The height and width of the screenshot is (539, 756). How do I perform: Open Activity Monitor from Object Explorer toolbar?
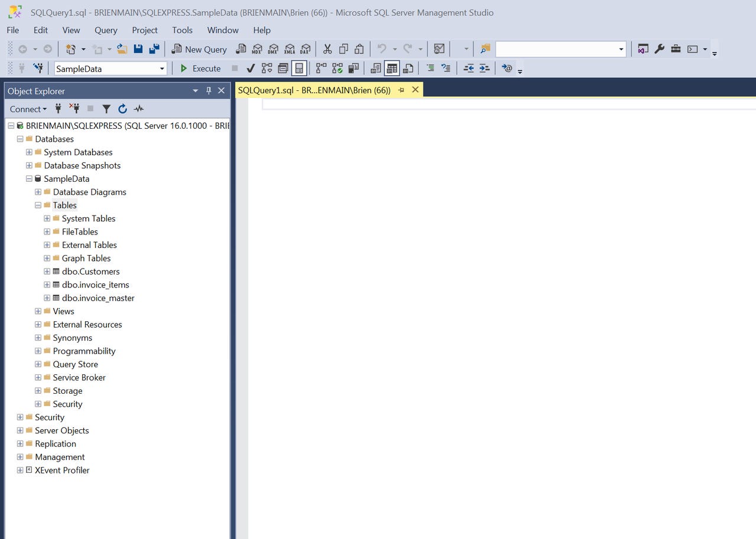point(139,109)
